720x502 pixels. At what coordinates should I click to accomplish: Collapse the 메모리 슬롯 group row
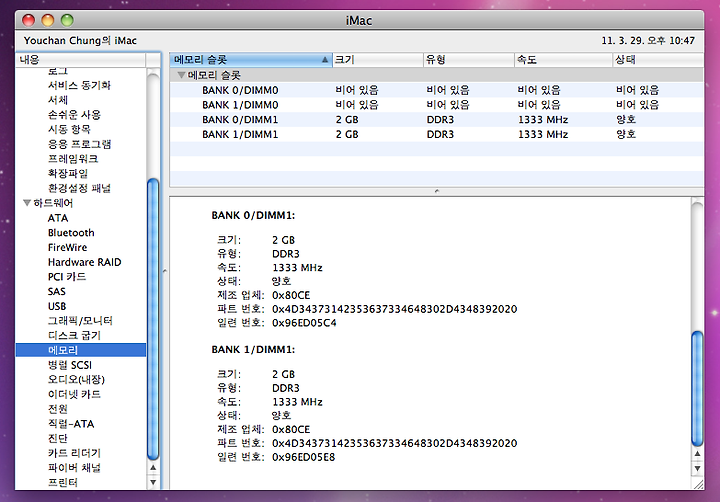tap(181, 75)
